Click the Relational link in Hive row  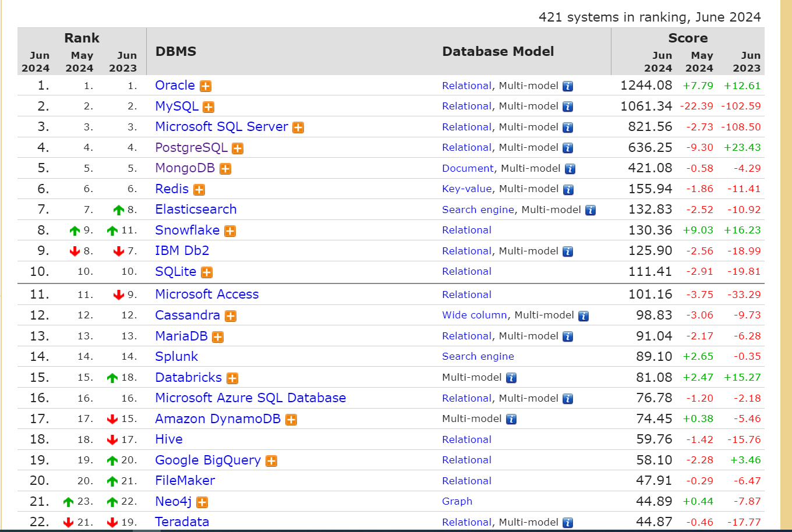click(466, 439)
